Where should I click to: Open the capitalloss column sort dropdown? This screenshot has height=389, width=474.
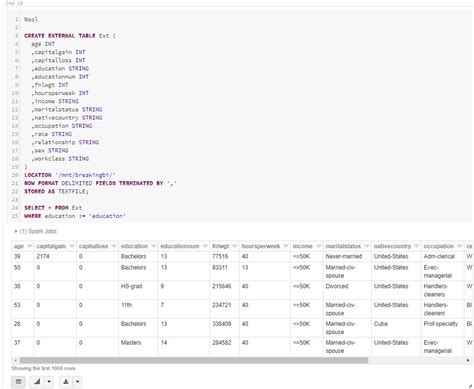114,246
